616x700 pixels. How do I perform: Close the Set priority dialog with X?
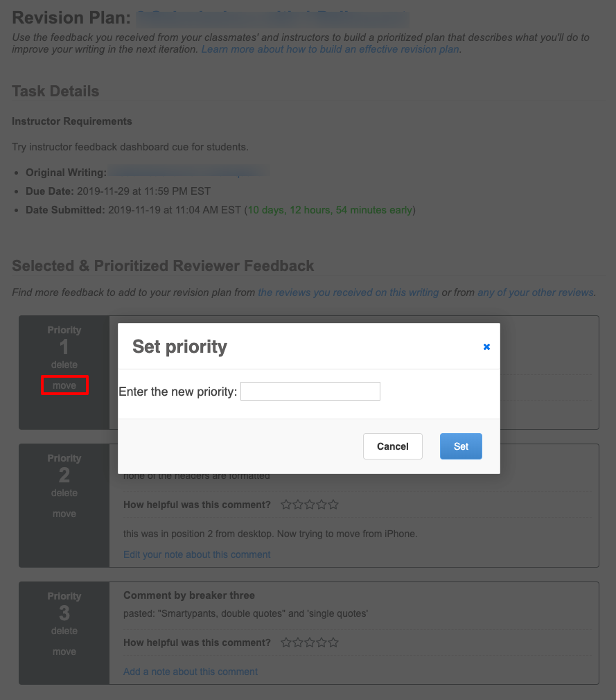coord(486,347)
